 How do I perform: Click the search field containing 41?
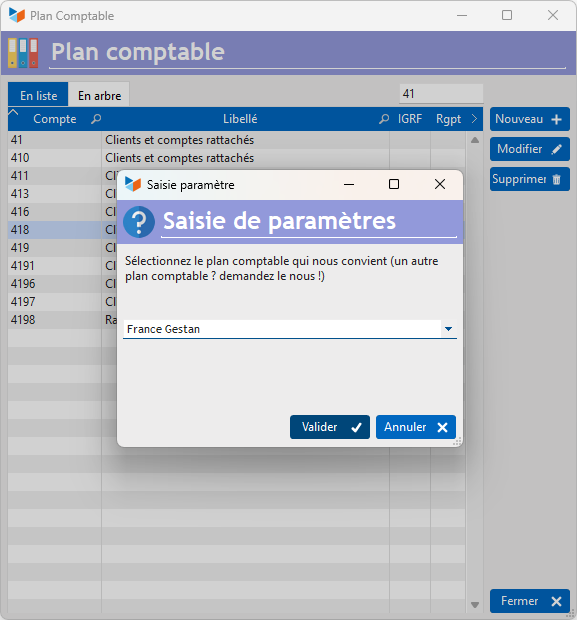tap(441, 94)
